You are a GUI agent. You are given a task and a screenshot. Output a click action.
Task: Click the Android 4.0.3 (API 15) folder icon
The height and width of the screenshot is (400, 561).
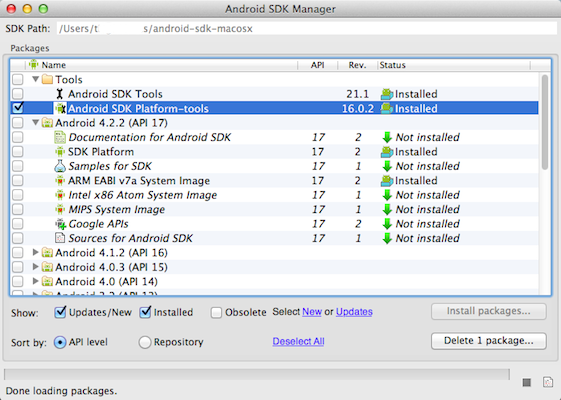(x=47, y=267)
